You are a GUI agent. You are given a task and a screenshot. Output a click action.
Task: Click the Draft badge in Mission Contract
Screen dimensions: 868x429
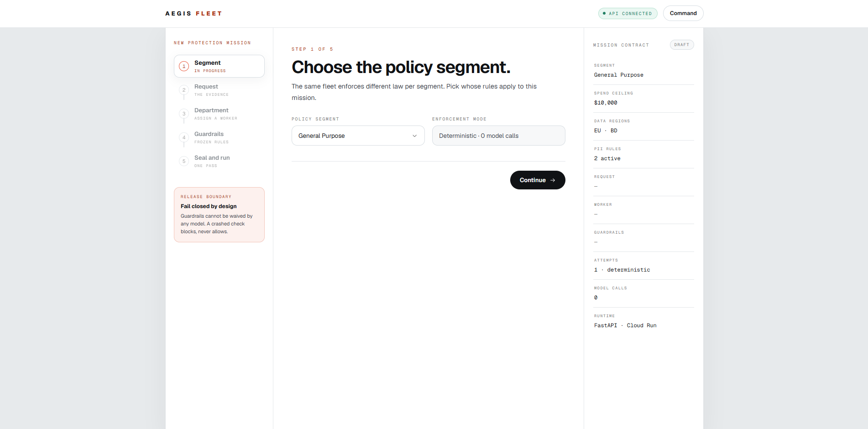682,45
